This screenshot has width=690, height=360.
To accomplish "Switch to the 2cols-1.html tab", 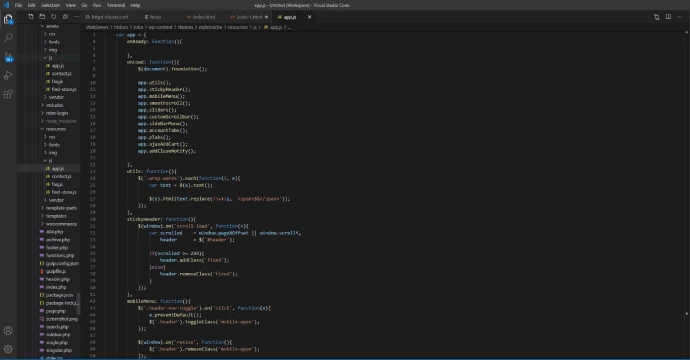I will [249, 17].
